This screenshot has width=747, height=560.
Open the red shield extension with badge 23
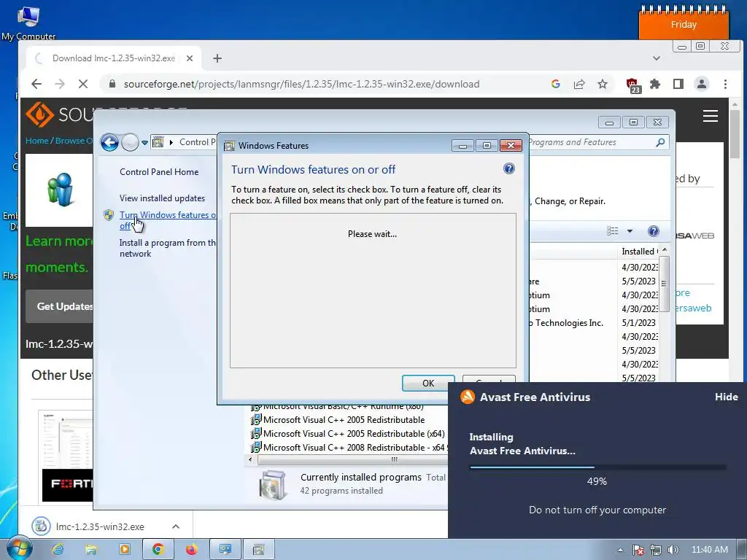coord(632,85)
